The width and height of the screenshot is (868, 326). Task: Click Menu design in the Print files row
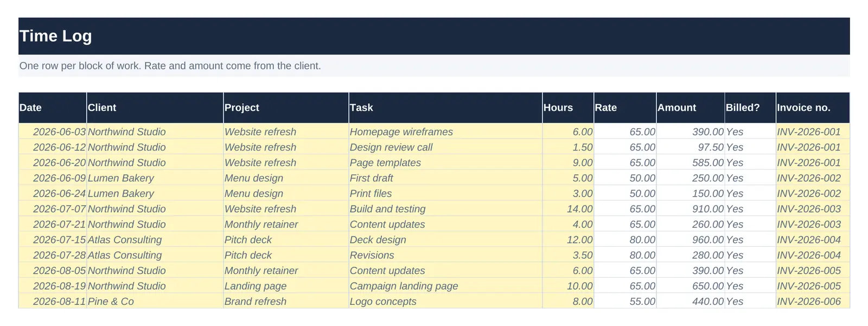click(x=286, y=193)
